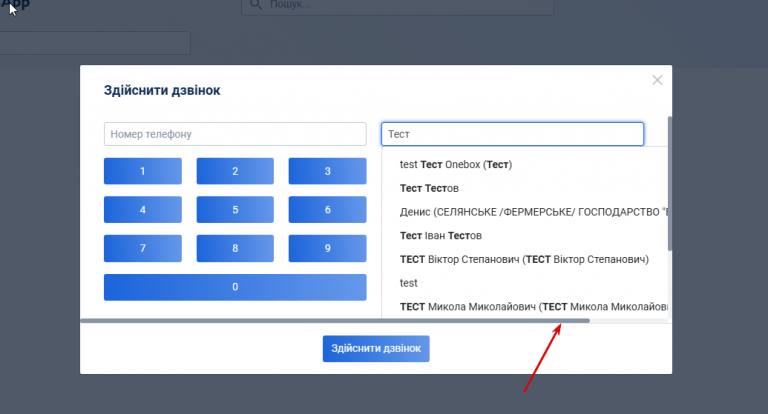Image resolution: width=768 pixels, height=414 pixels.
Task: Focus the contact search field with Тест
Action: [512, 134]
